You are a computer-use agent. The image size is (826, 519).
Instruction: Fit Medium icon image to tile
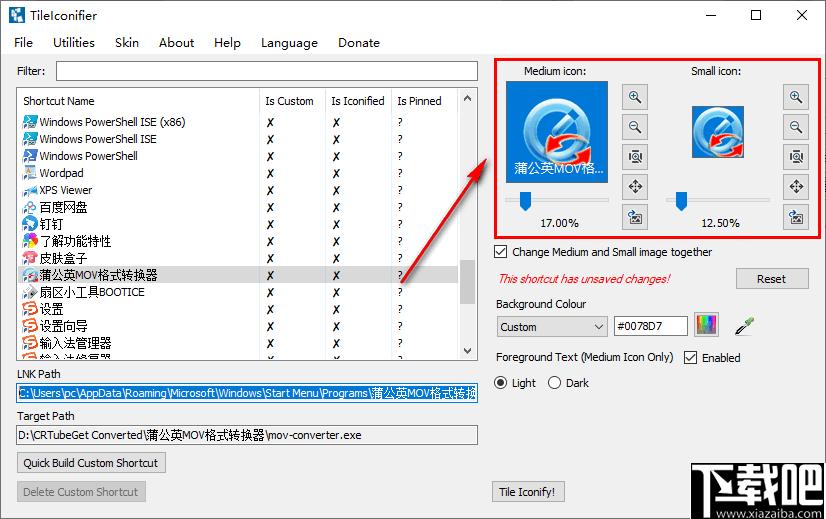(635, 157)
